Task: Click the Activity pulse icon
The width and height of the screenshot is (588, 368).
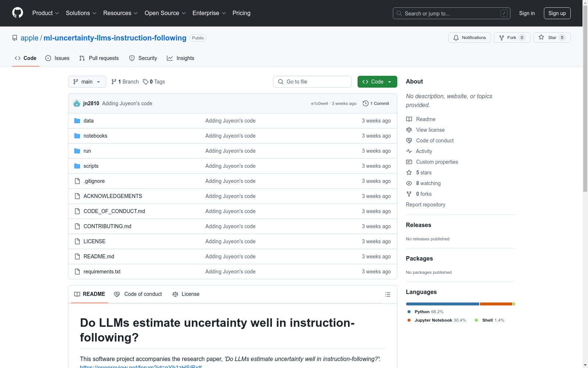Action: pos(409,151)
